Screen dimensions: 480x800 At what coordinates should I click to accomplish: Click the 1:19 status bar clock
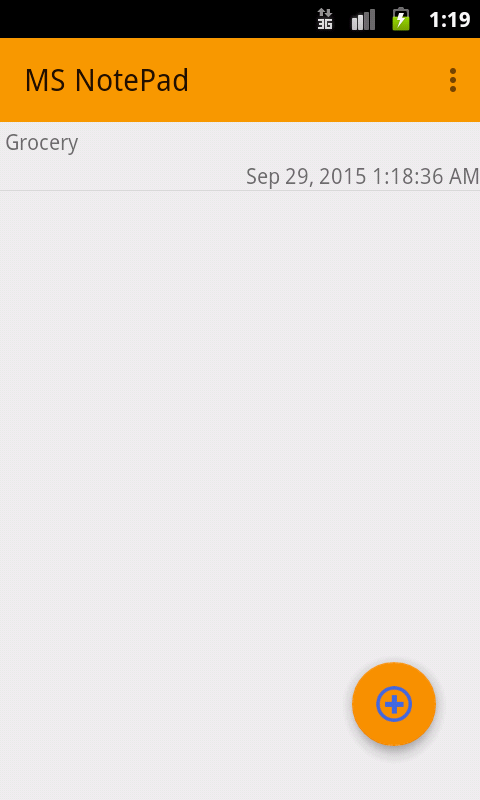pyautogui.click(x=449, y=20)
